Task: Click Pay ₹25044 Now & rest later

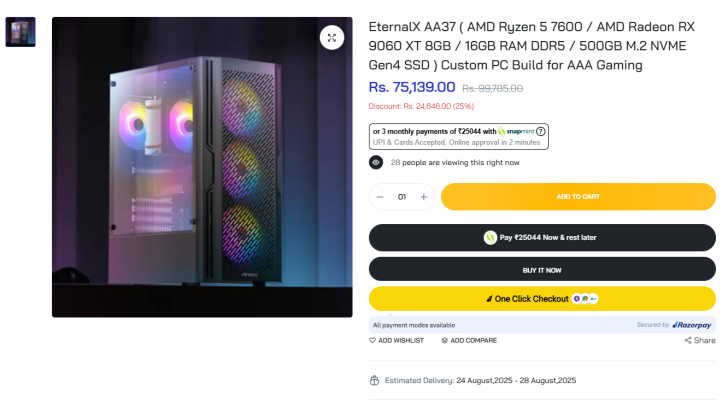Action: click(542, 237)
